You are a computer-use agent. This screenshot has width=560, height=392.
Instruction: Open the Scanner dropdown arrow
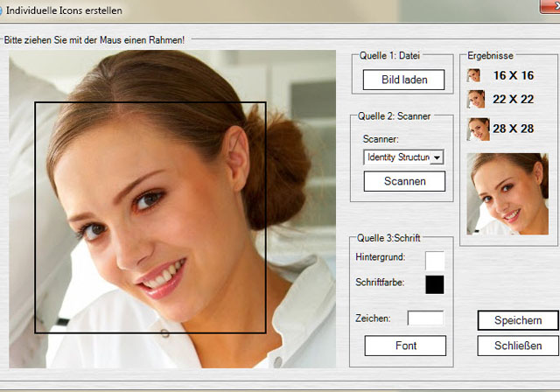click(x=437, y=157)
